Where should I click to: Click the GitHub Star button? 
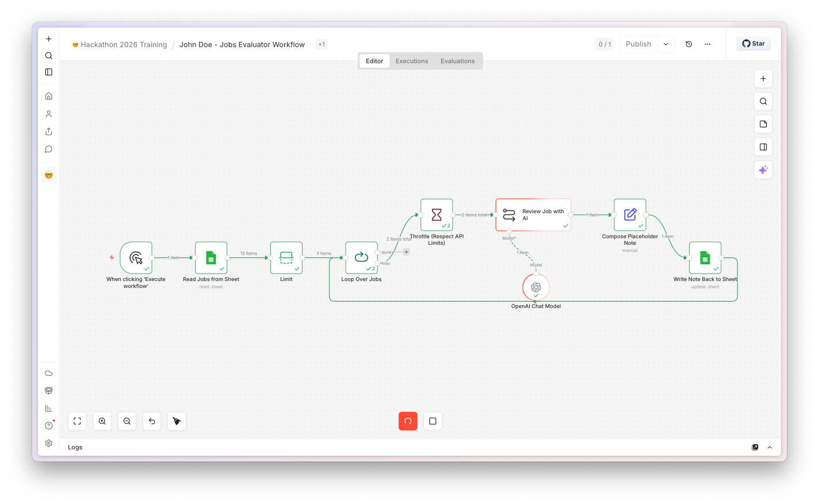[753, 44]
